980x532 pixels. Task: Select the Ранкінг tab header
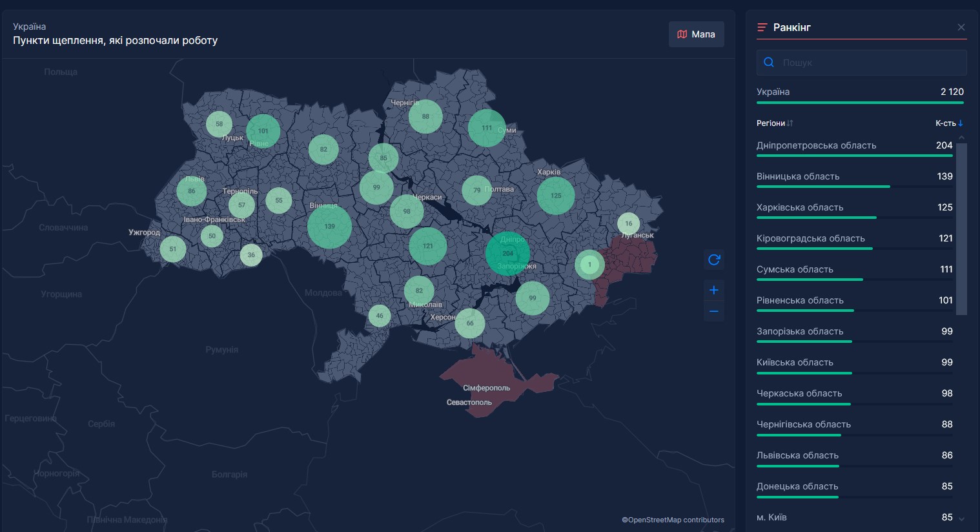click(791, 27)
